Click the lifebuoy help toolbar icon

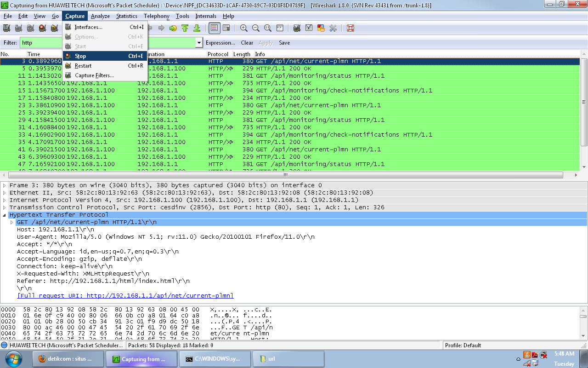pos(351,28)
